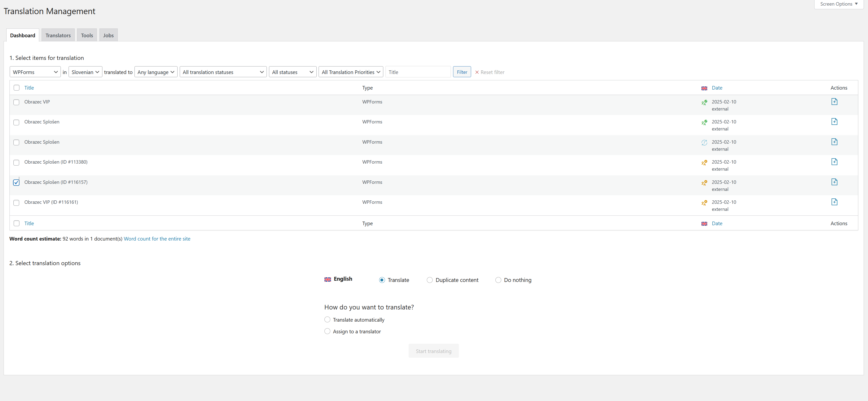Expand All Translation Priorities dropdown

(x=350, y=72)
